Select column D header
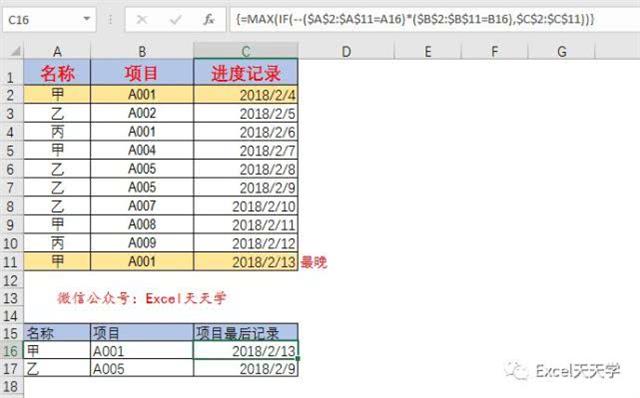This screenshot has width=640, height=398. pyautogui.click(x=346, y=51)
